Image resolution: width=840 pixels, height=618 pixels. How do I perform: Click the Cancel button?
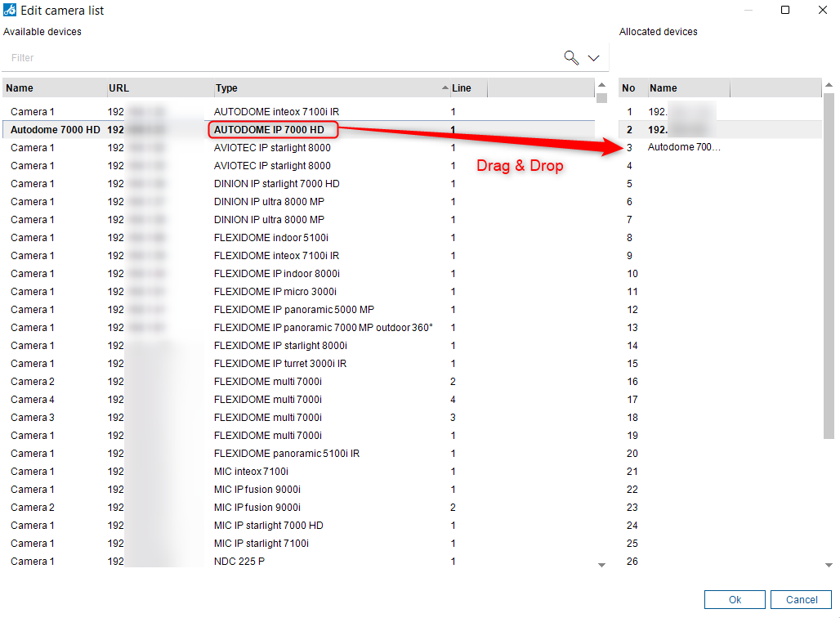pos(801,600)
